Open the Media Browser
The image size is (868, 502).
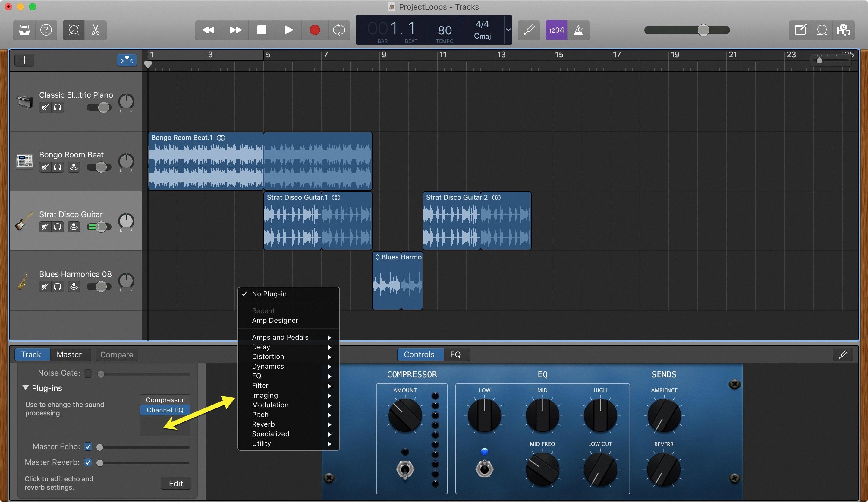point(843,30)
